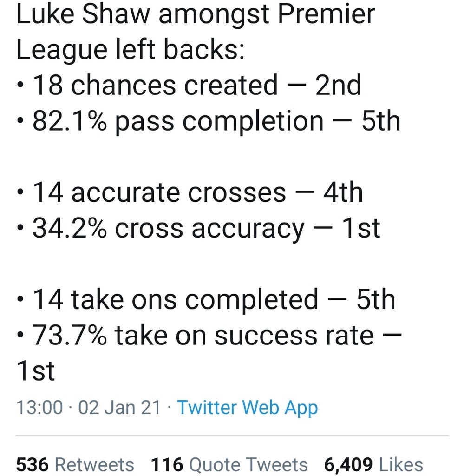Select the 14 take ons completed line
This screenshot has width=464, height=476.
click(175, 299)
